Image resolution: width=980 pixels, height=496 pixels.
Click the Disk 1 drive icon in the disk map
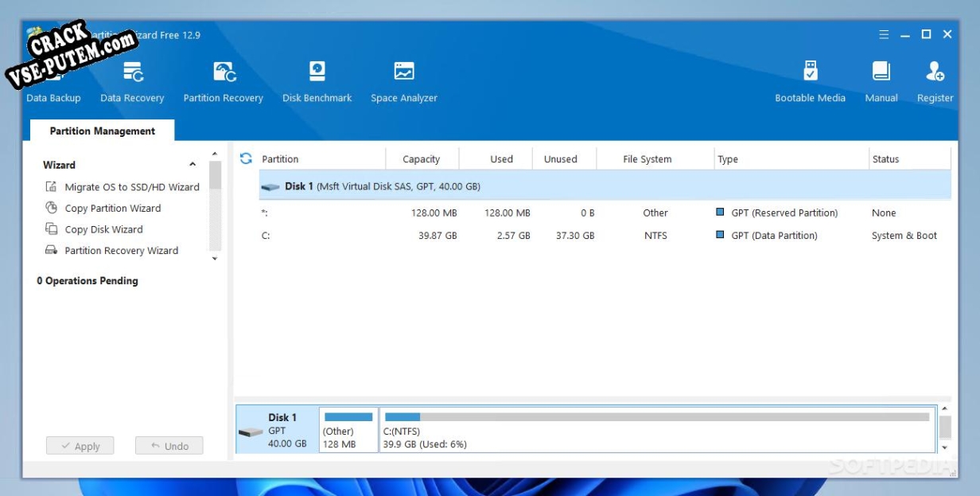pos(251,432)
